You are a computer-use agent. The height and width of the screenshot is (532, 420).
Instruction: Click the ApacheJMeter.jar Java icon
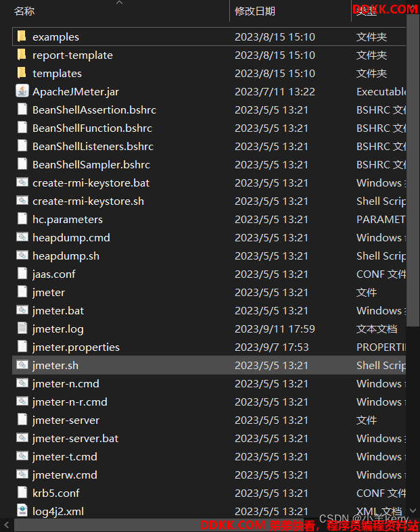pos(22,91)
